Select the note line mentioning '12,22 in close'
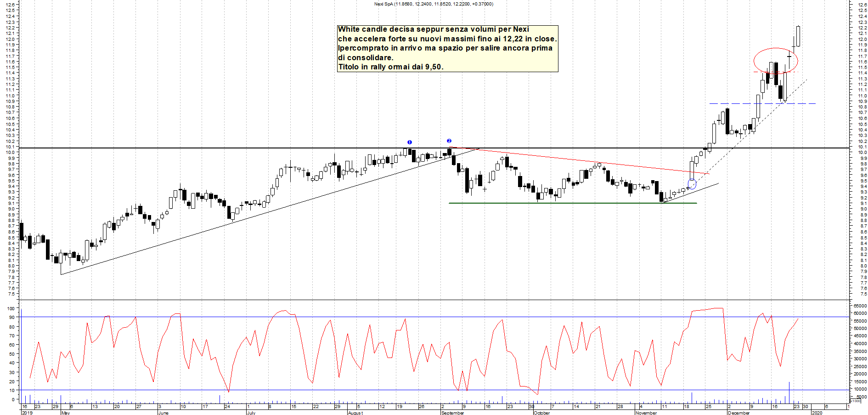This screenshot has width=868, height=415. (447, 39)
